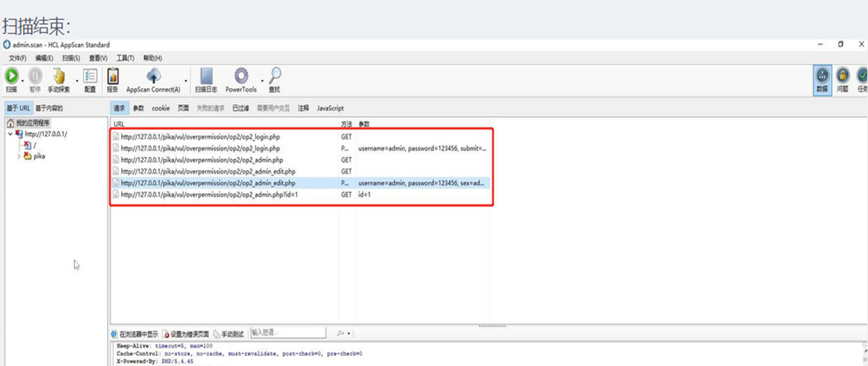
Task: Click the 查找 magnifier icon
Action: pos(275,80)
